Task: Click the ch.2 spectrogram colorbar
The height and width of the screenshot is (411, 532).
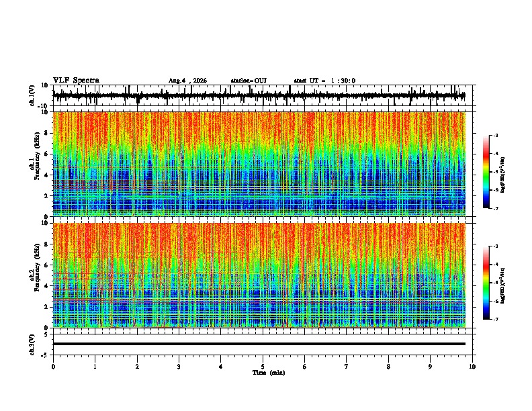Action: click(x=486, y=283)
